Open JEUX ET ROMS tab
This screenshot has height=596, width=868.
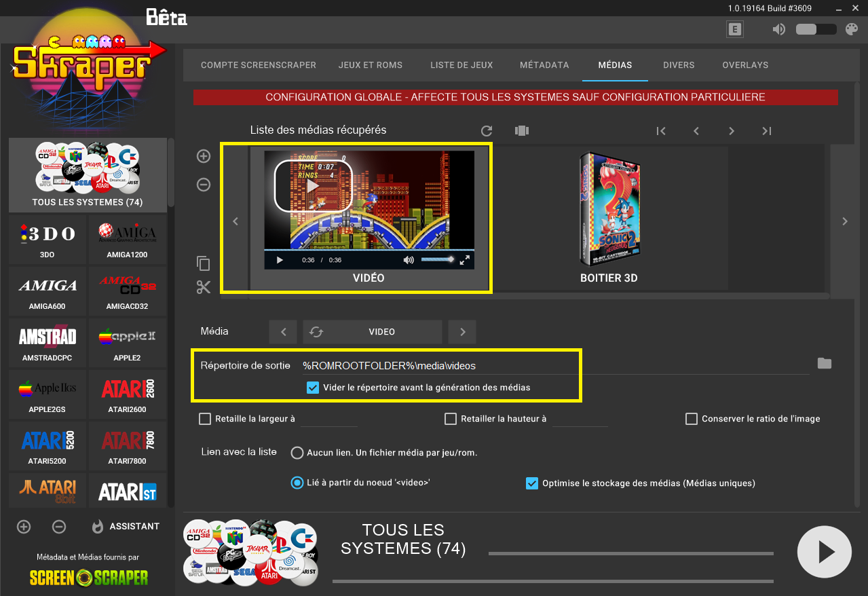pyautogui.click(x=371, y=65)
